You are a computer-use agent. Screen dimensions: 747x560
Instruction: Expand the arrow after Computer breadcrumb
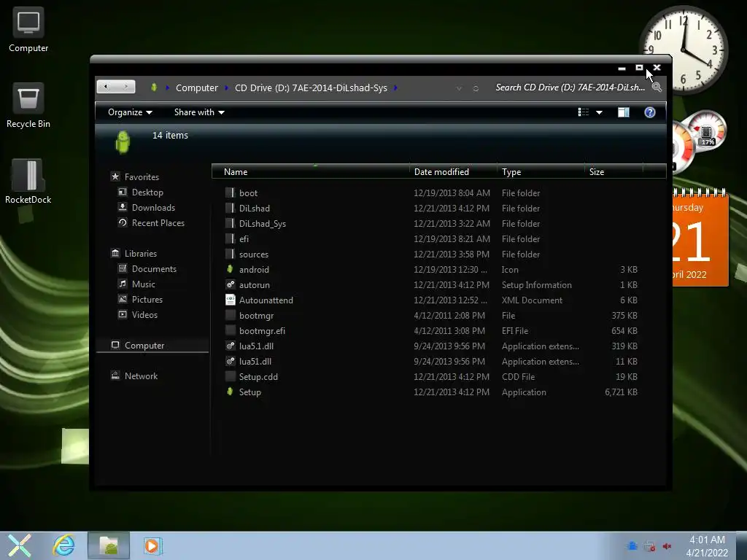(x=226, y=87)
